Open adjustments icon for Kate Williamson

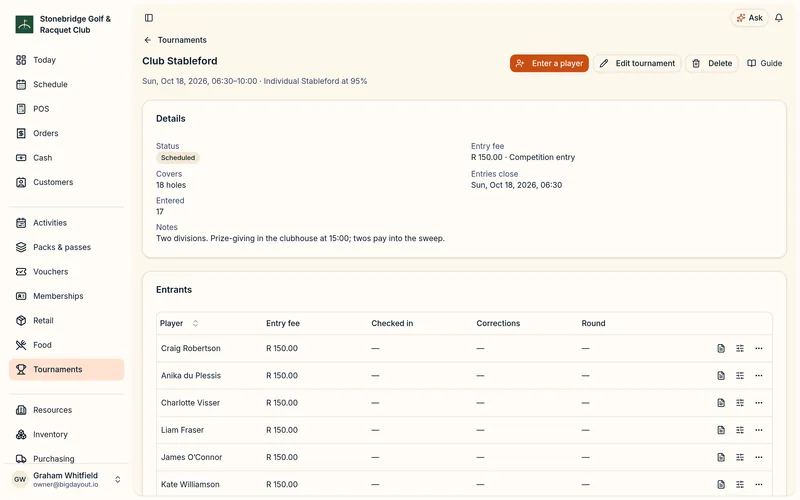[740, 485]
